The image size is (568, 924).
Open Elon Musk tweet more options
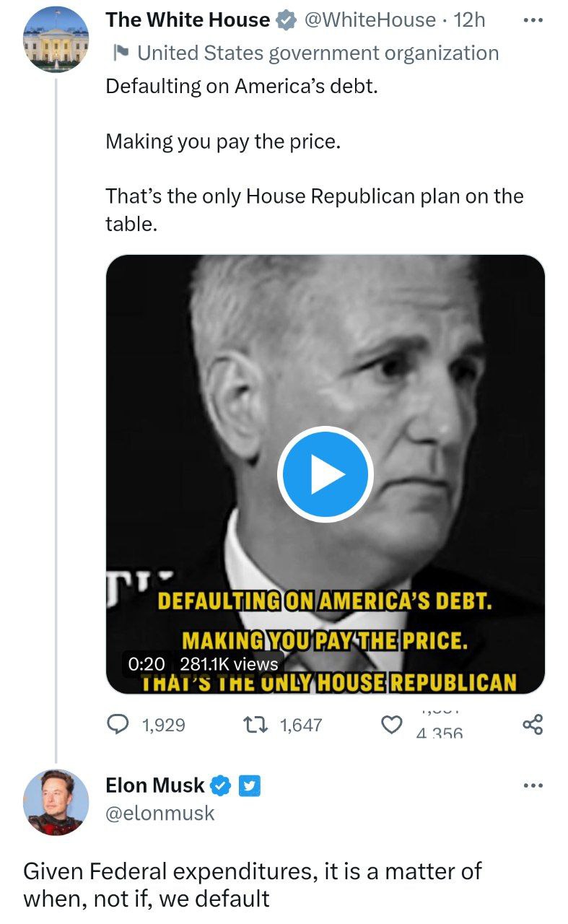pyautogui.click(x=532, y=785)
